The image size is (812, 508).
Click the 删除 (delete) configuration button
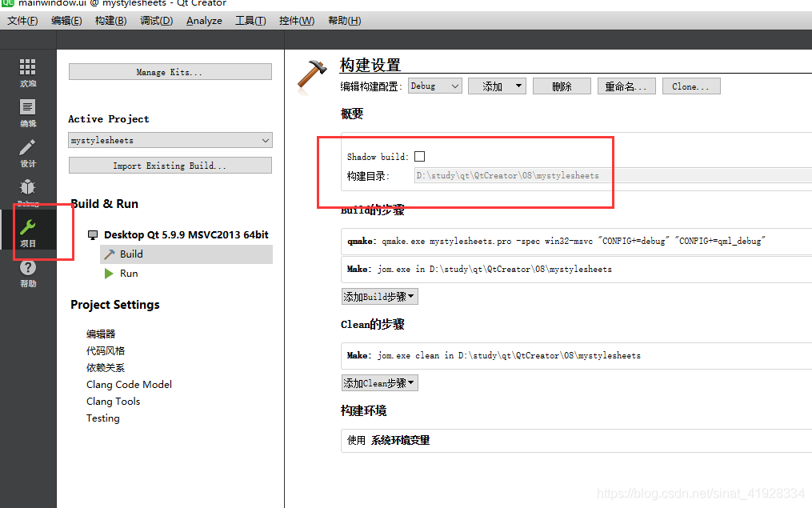pyautogui.click(x=562, y=86)
